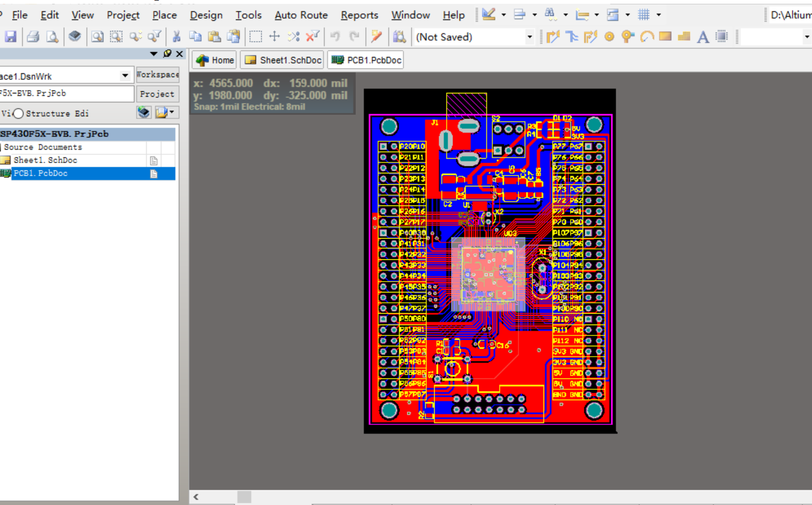Image resolution: width=812 pixels, height=505 pixels.
Task: Place a Via using toolbar icon
Action: click(x=628, y=37)
